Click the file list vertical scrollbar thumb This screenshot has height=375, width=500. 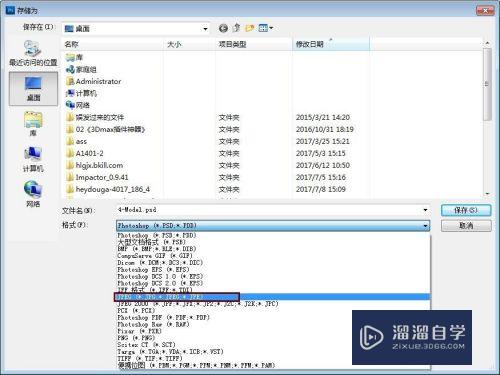(487, 84)
